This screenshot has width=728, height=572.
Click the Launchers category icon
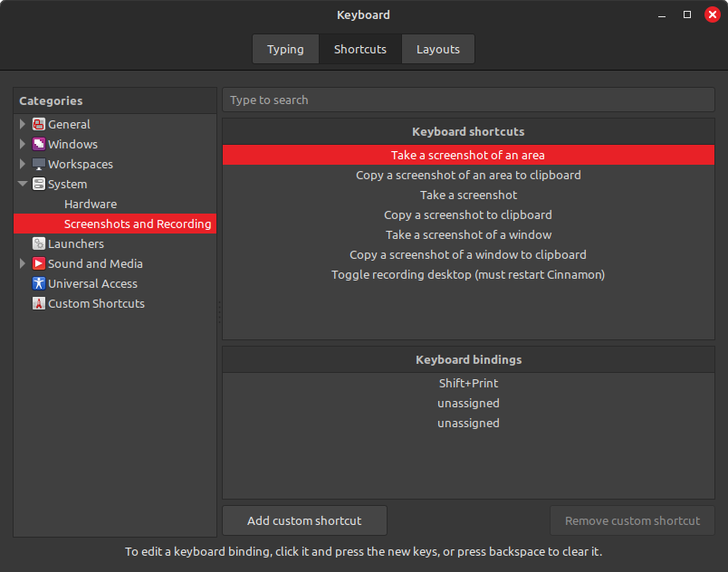pyautogui.click(x=39, y=244)
